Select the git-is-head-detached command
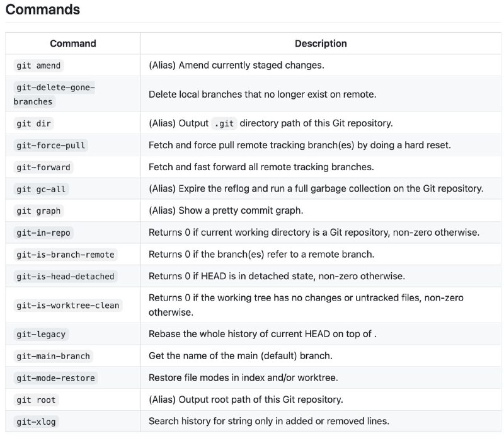This screenshot has width=504, height=436. 66,277
